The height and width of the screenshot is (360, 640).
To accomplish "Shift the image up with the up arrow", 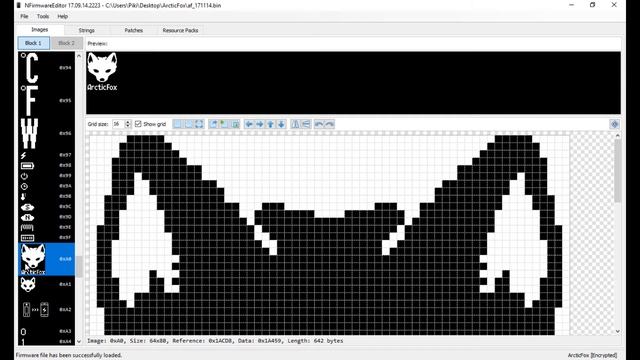I will coord(270,124).
